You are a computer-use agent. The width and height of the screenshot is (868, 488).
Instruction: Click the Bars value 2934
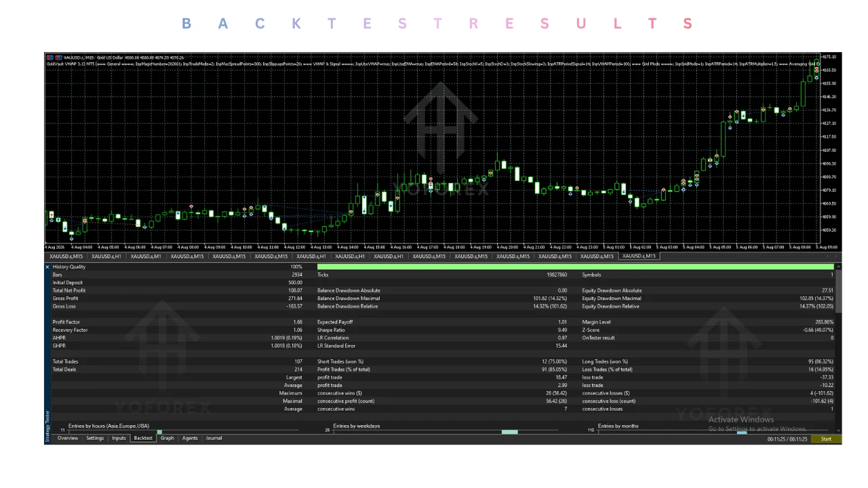297,275
